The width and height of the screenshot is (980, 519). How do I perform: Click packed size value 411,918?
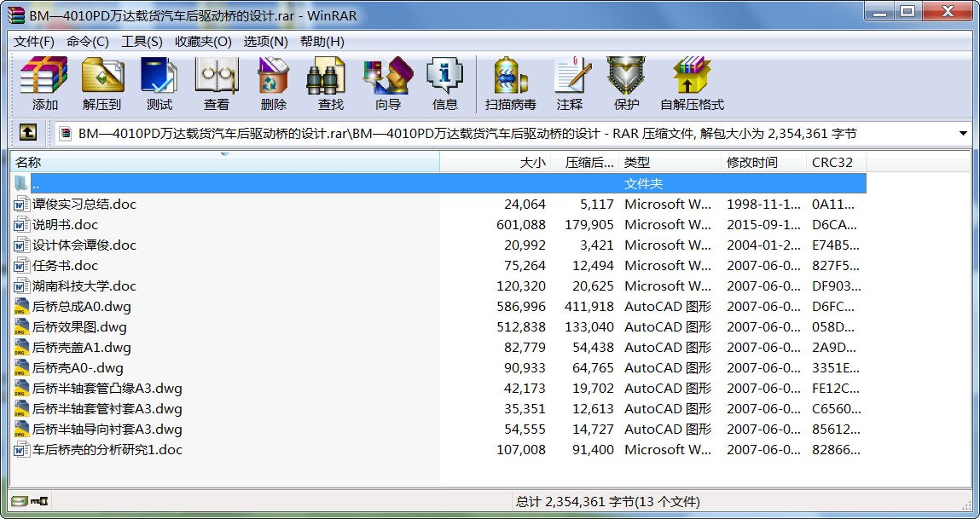point(589,307)
